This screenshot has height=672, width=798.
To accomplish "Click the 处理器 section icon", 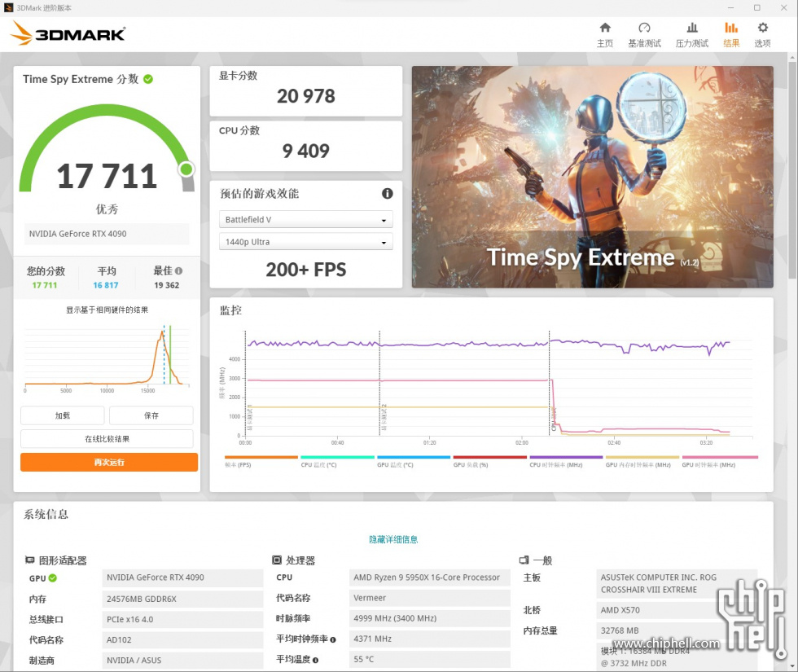I will click(277, 560).
